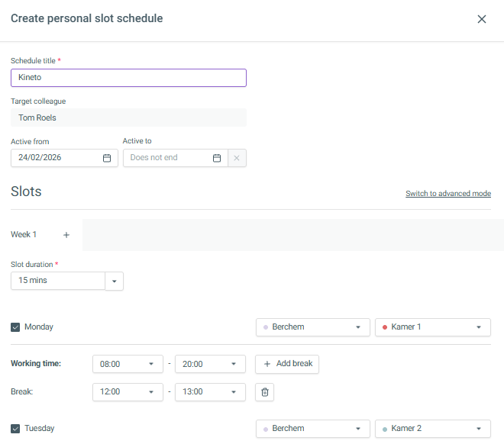Viewport: 504px width, 444px height.
Task: Delete the 12:00-13:00 break
Action: [x=265, y=392]
